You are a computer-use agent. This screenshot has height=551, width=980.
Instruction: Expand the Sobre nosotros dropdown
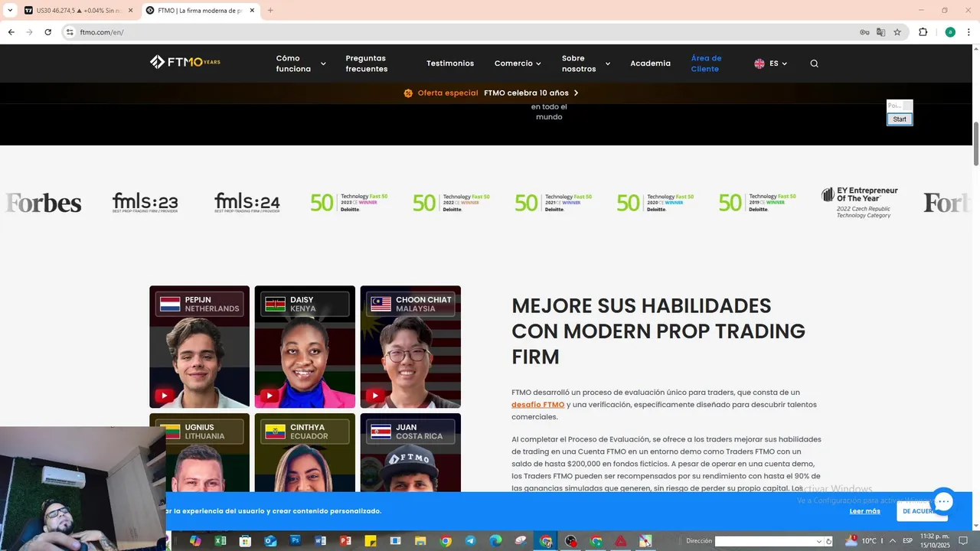click(586, 64)
